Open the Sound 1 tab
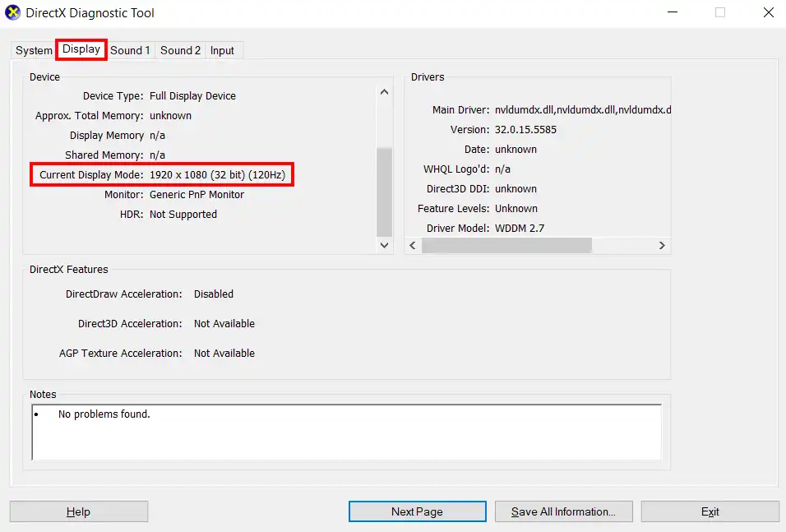Screen dimensions: 786x532 [x=130, y=50]
